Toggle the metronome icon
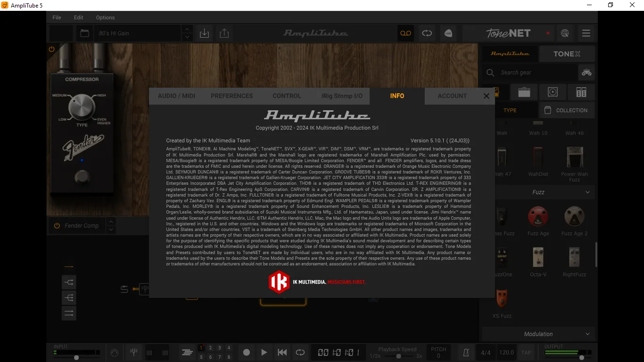644x362 pixels. pos(466,352)
